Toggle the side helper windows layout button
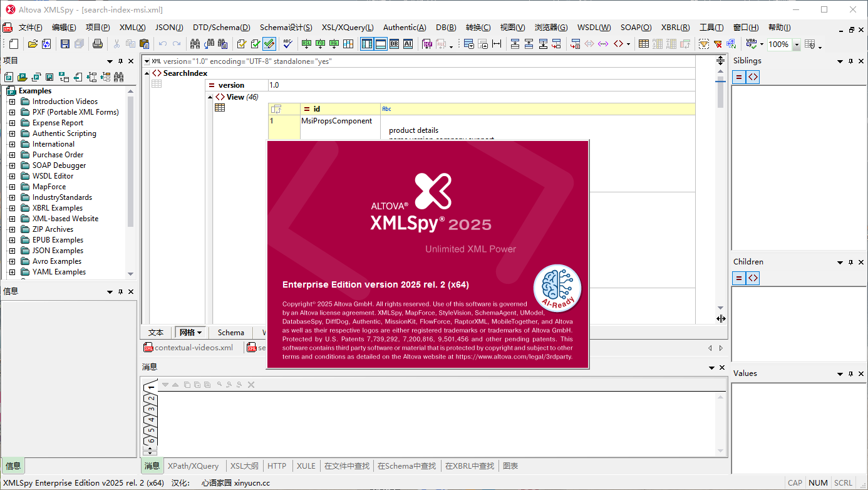This screenshot has width=868, height=490. 367,44
